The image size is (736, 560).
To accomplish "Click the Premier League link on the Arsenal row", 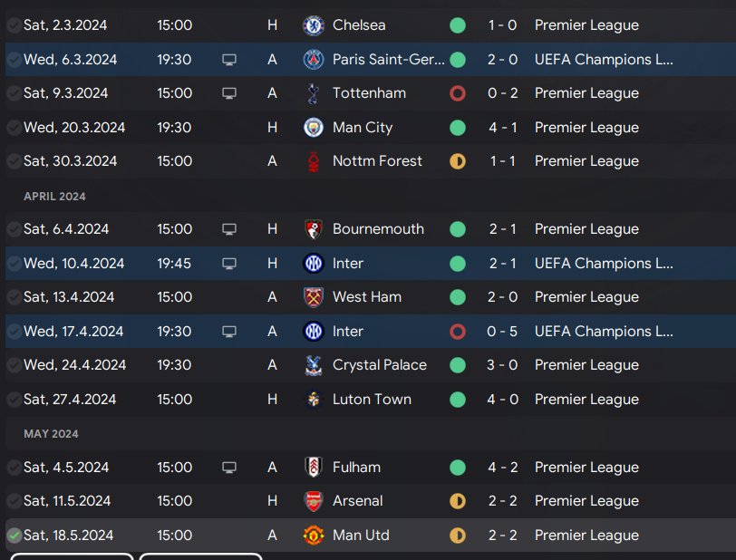I will (586, 501).
